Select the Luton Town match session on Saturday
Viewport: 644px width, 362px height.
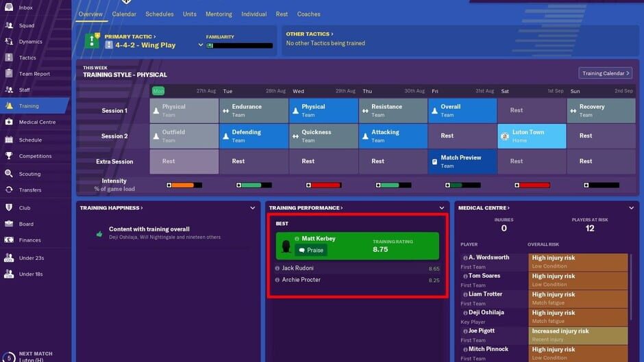(532, 136)
